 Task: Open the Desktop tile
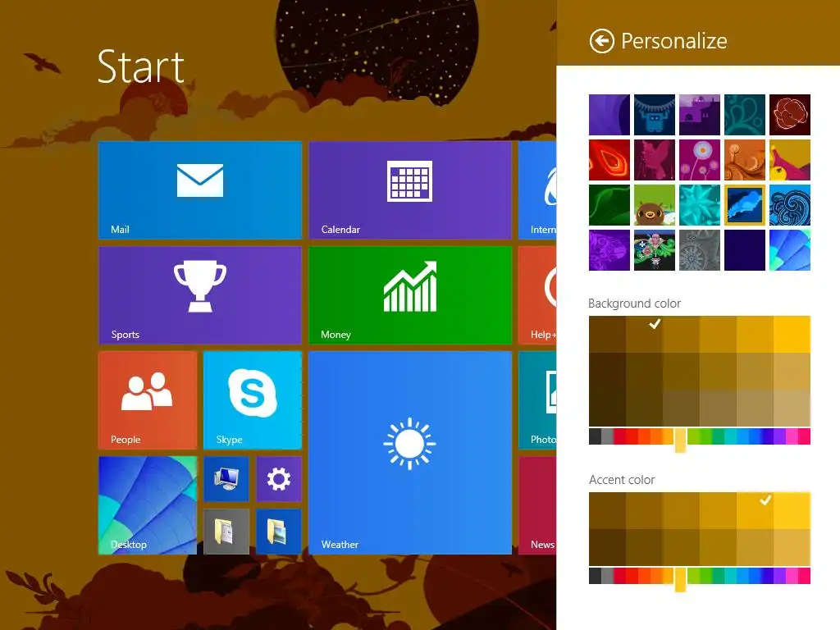coord(148,504)
